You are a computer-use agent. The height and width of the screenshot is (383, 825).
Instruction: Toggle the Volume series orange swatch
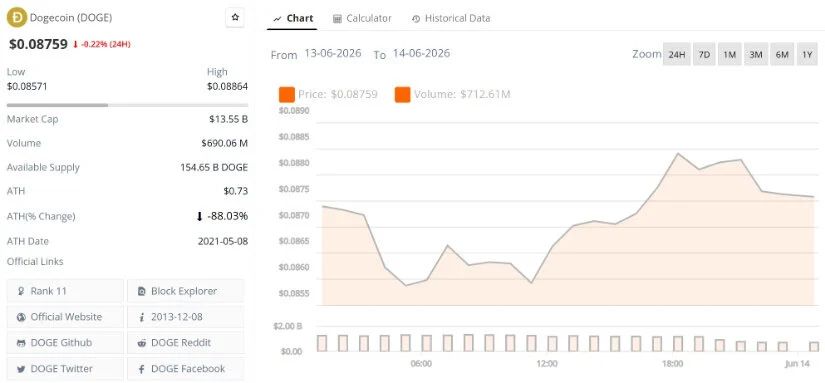tap(403, 95)
